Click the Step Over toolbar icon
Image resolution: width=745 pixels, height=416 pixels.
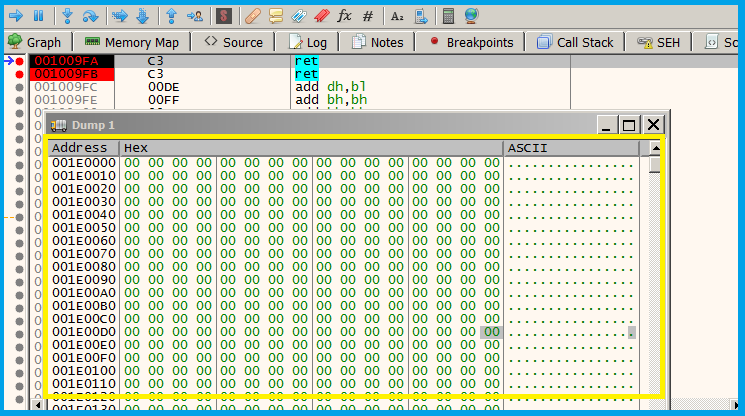pos(90,16)
